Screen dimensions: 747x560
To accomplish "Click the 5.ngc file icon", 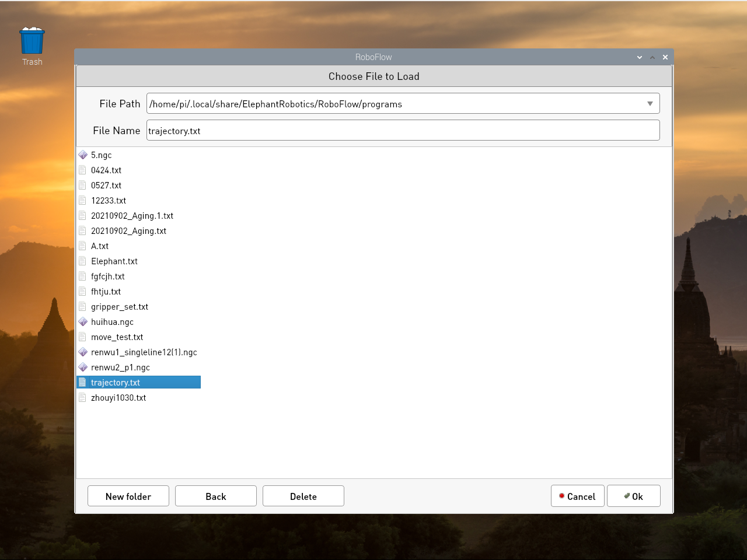I will pos(83,155).
